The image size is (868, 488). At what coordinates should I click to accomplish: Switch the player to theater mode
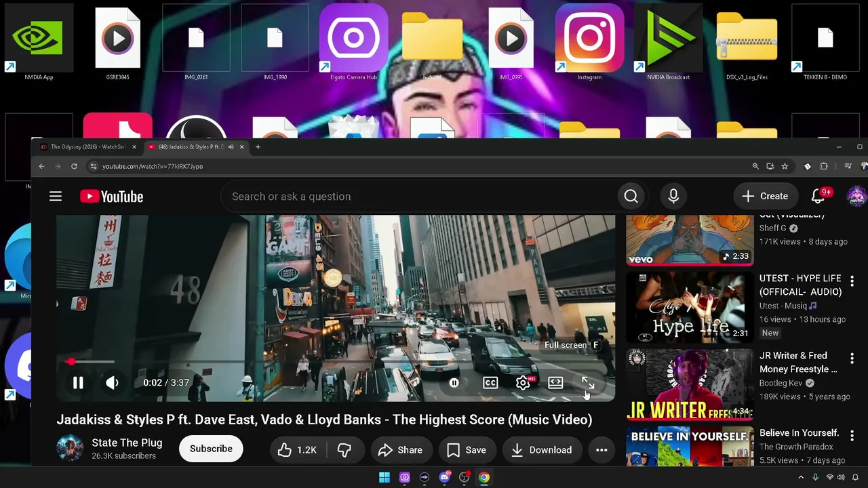(x=555, y=383)
